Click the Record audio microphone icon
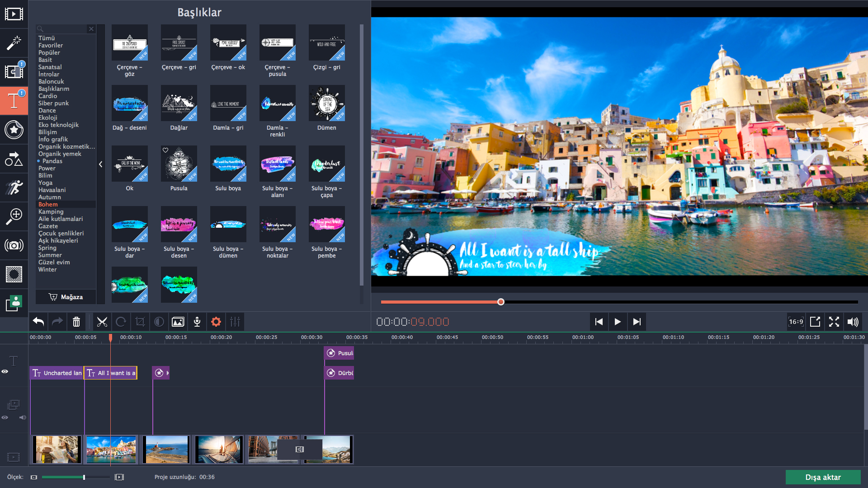868x488 pixels. (x=197, y=322)
